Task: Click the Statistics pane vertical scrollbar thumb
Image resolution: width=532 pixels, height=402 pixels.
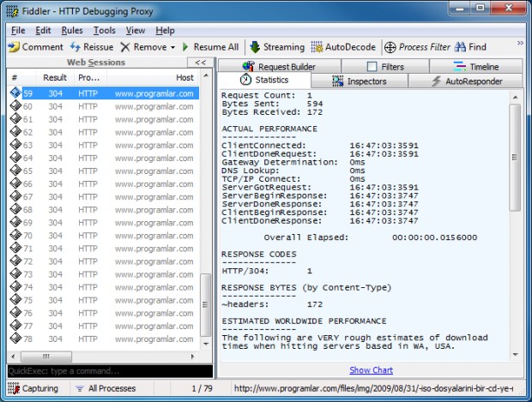Action: click(515, 158)
